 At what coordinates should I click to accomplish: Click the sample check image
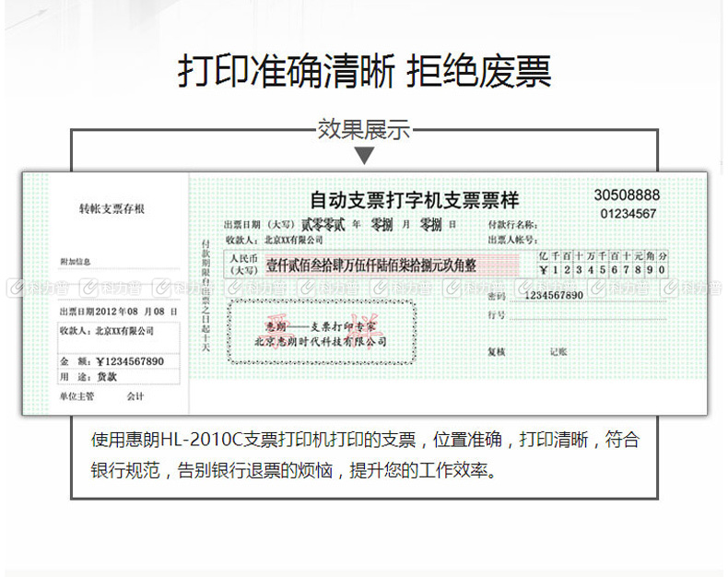click(x=365, y=293)
